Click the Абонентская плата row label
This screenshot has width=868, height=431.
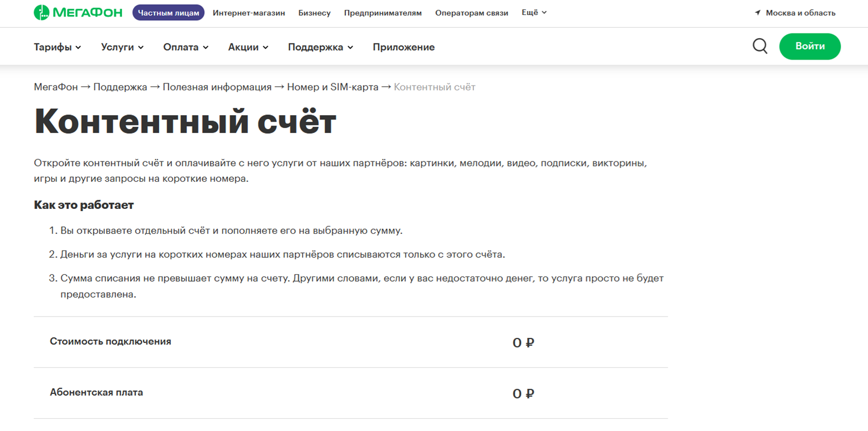pos(97,392)
